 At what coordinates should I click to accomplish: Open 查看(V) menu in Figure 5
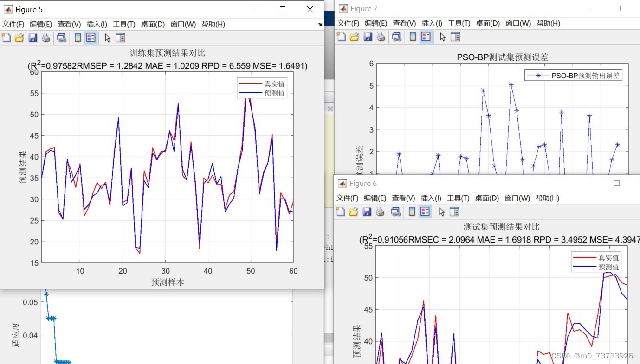click(x=69, y=25)
